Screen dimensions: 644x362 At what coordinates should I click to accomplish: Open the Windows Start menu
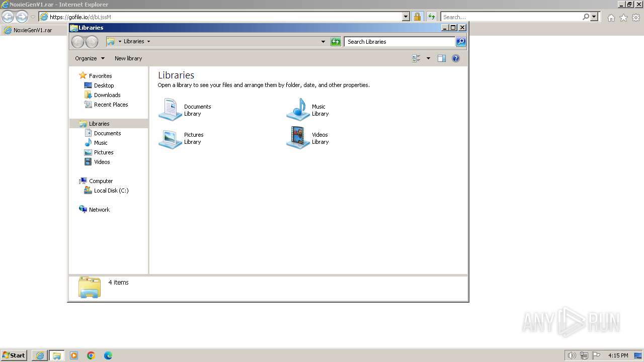click(14, 355)
